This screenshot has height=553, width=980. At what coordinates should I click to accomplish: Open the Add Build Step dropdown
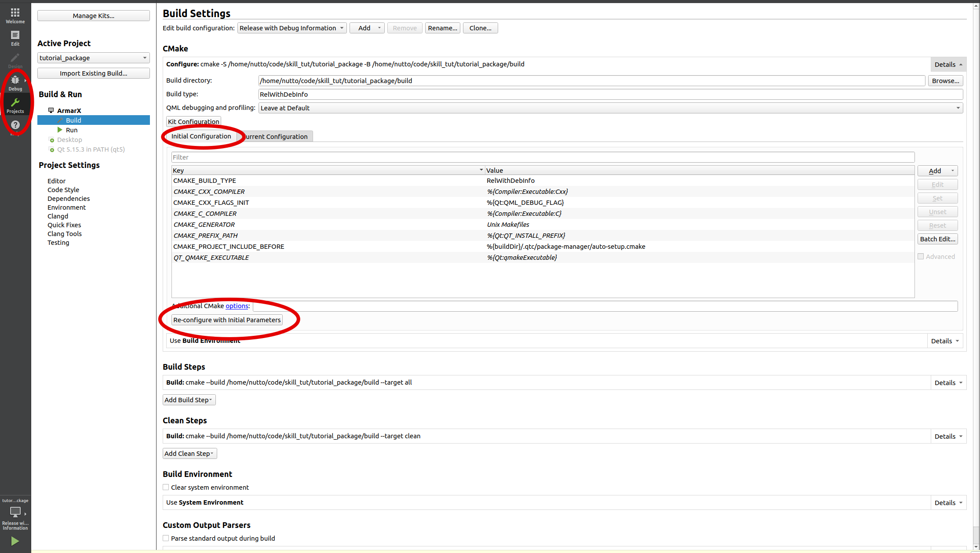tap(189, 400)
